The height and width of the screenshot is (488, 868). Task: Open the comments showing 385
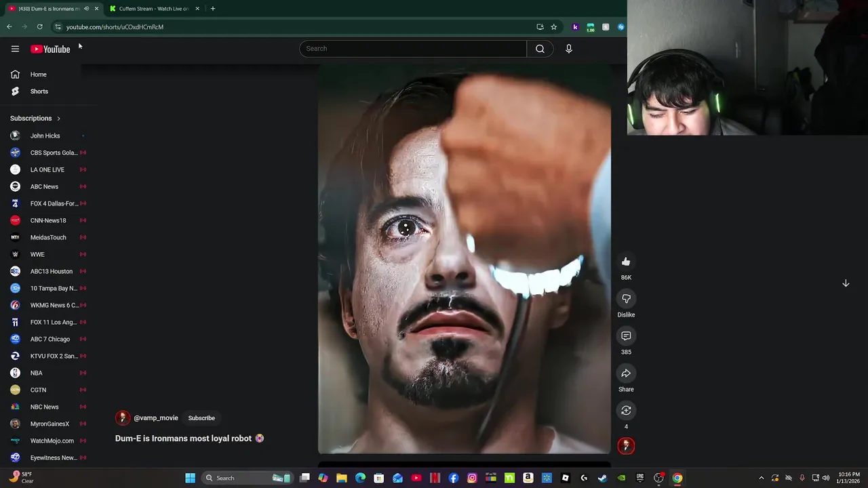click(626, 336)
